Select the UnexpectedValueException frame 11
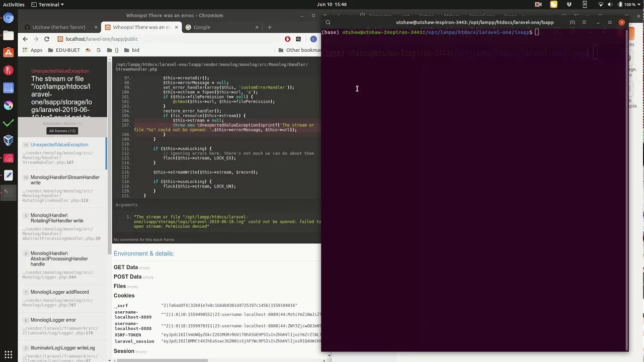 click(62, 153)
